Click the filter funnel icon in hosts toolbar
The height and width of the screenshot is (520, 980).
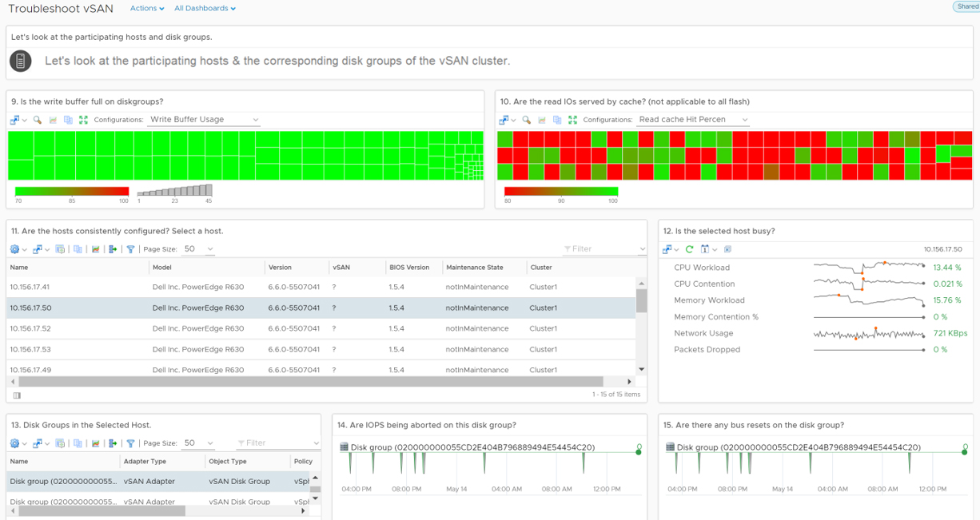pyautogui.click(x=130, y=249)
